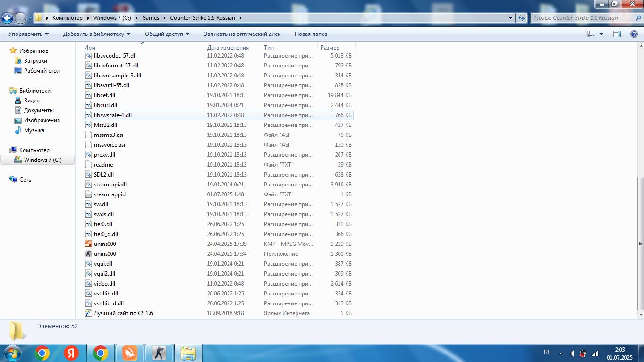
Task: Open the recent locations dropdown arrow
Action: click(30, 18)
